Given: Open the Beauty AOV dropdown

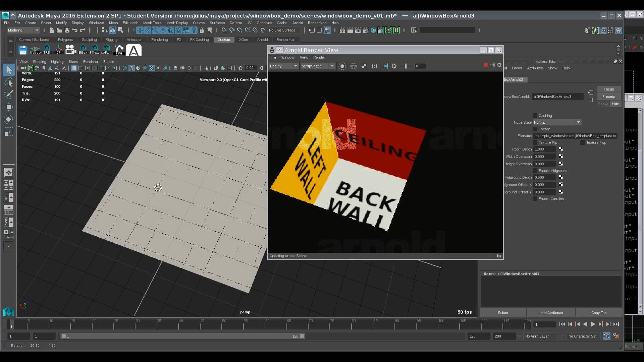Looking at the screenshot, I should tap(283, 66).
